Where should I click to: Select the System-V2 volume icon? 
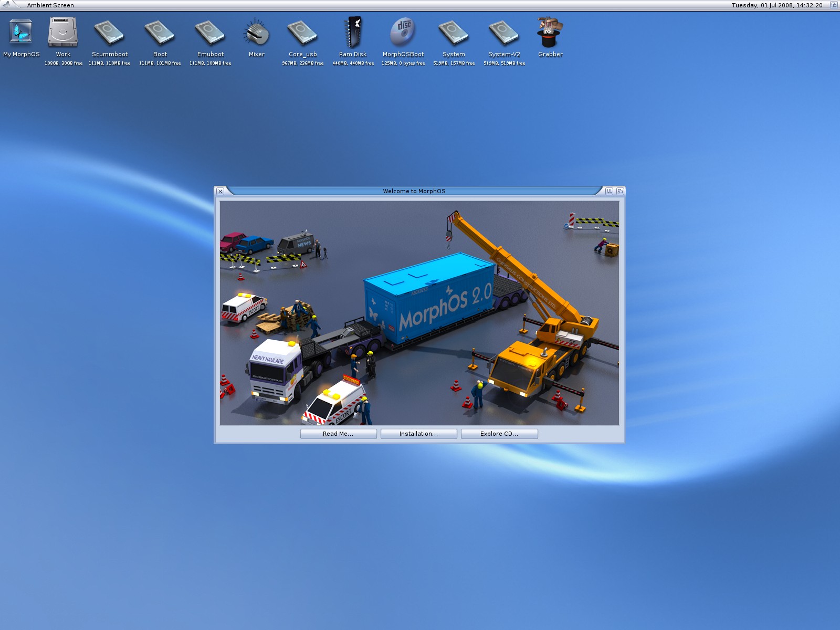pyautogui.click(x=504, y=32)
